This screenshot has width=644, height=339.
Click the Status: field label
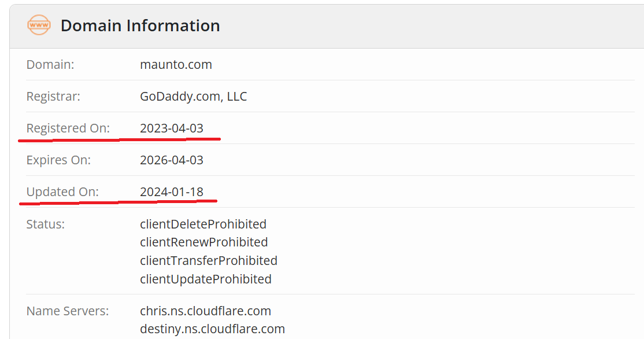46,224
